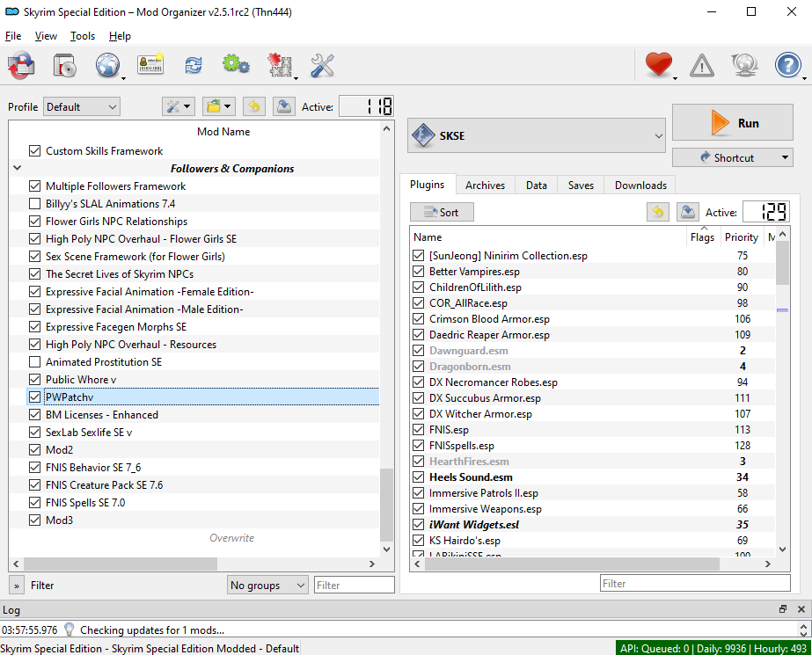812x655 pixels.
Task: Click the Endorse heart icon
Action: tap(658, 65)
